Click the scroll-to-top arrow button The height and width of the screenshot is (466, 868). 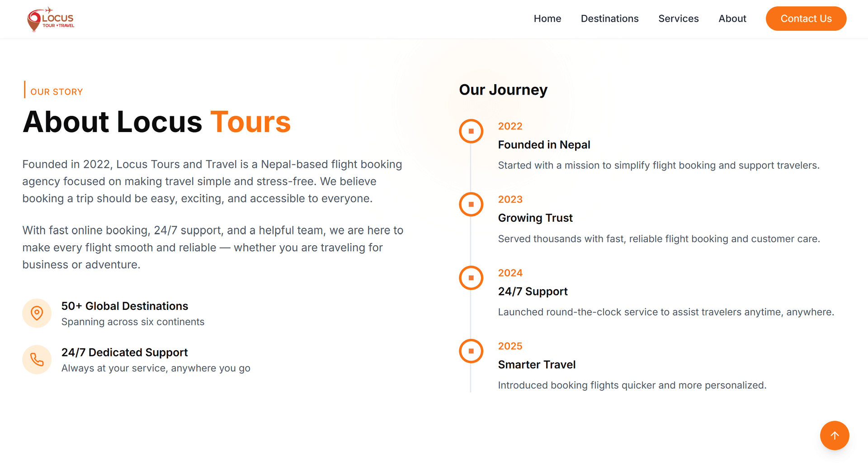point(835,435)
